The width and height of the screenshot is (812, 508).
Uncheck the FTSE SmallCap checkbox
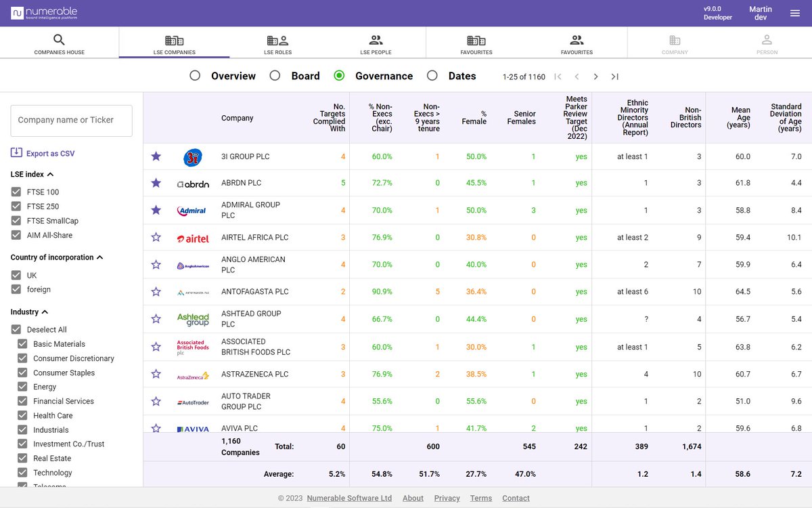(x=16, y=221)
